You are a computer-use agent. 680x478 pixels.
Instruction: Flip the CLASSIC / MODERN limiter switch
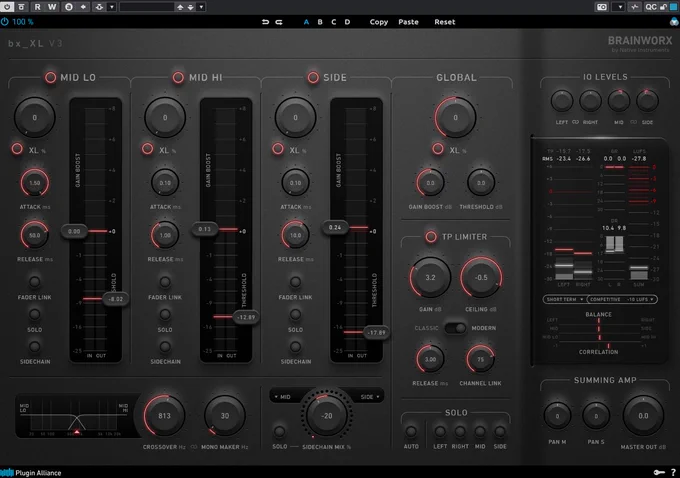coord(455,328)
